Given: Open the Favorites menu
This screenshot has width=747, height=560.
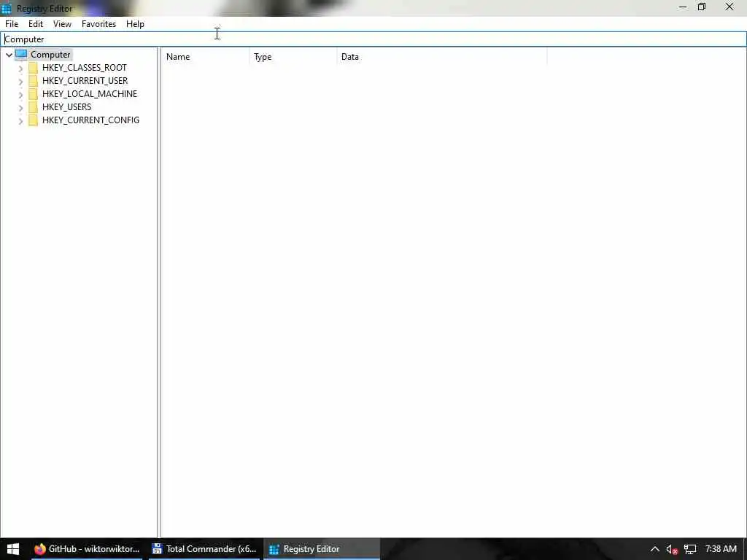Looking at the screenshot, I should [98, 24].
